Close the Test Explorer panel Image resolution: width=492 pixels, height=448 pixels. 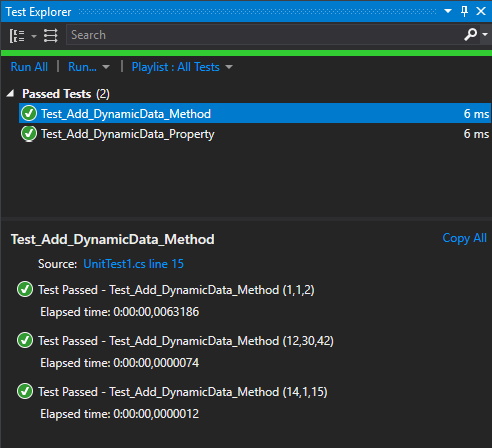pos(481,11)
